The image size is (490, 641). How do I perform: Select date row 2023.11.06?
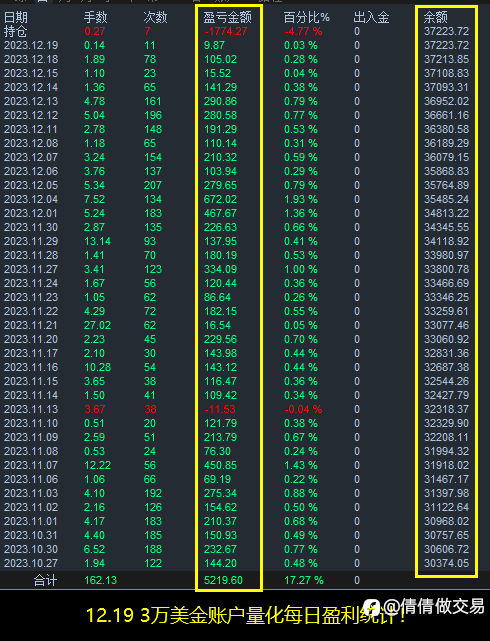click(31, 480)
